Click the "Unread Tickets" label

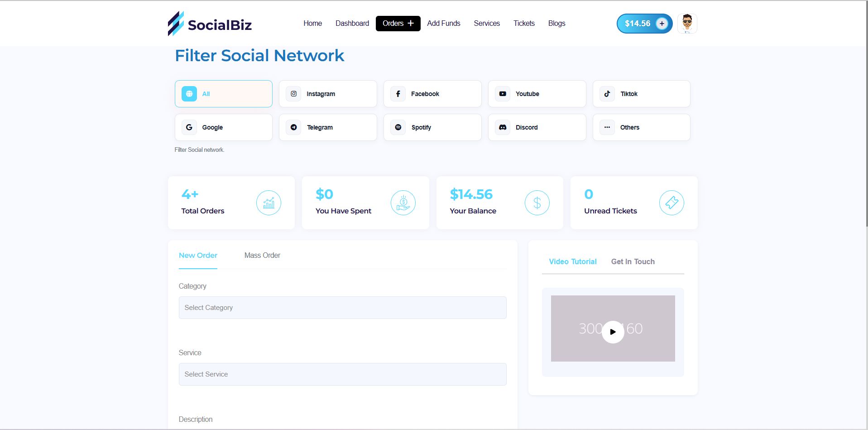click(x=610, y=211)
